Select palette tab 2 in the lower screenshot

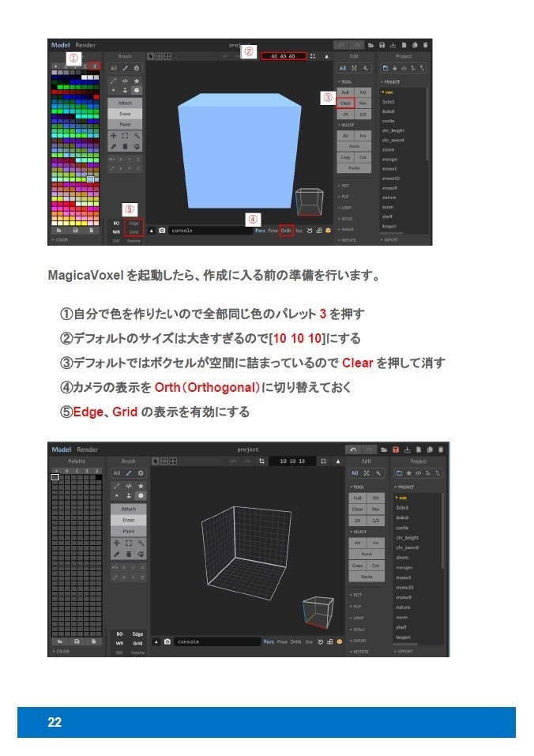point(87,471)
